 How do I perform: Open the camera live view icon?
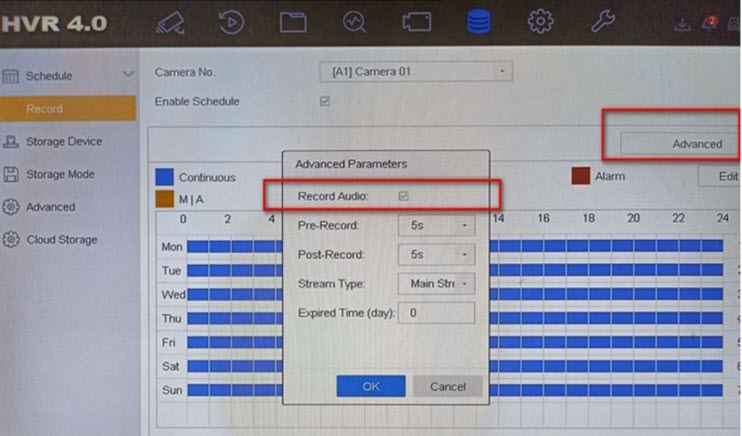pyautogui.click(x=170, y=22)
